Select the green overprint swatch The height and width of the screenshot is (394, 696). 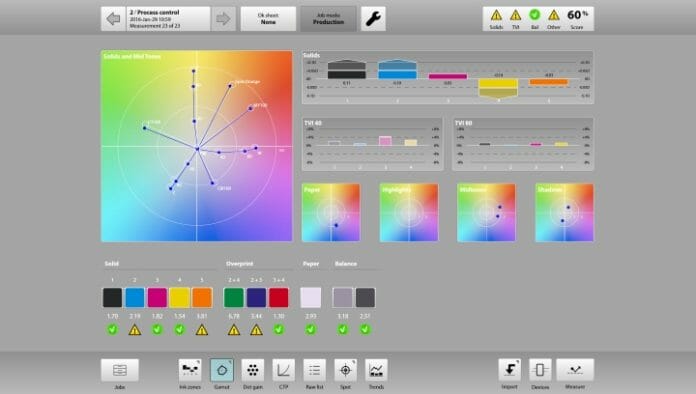(x=234, y=297)
